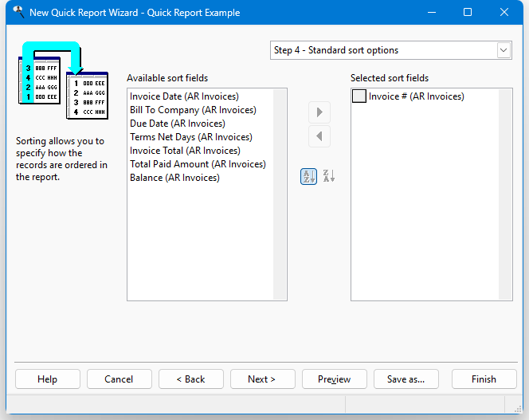529x420 pixels.
Task: Select Invoice Total (AR Invoices) field
Action: coord(185,151)
